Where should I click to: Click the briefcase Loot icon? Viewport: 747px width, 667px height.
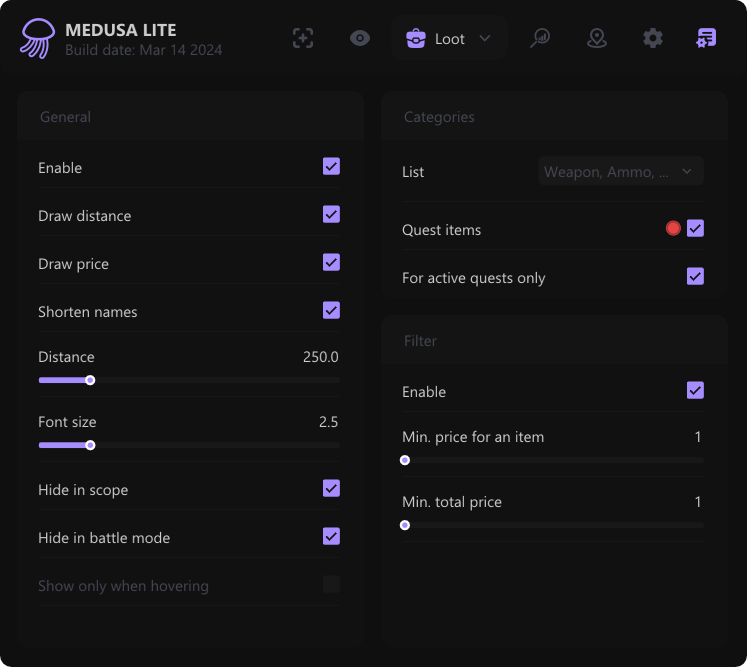[x=415, y=39]
